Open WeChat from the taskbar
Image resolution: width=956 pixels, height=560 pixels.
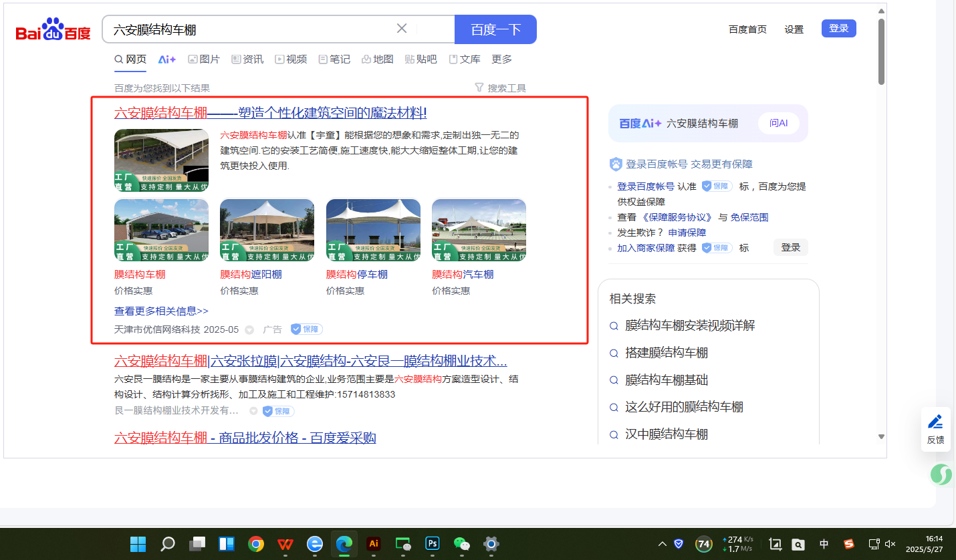pos(462,544)
